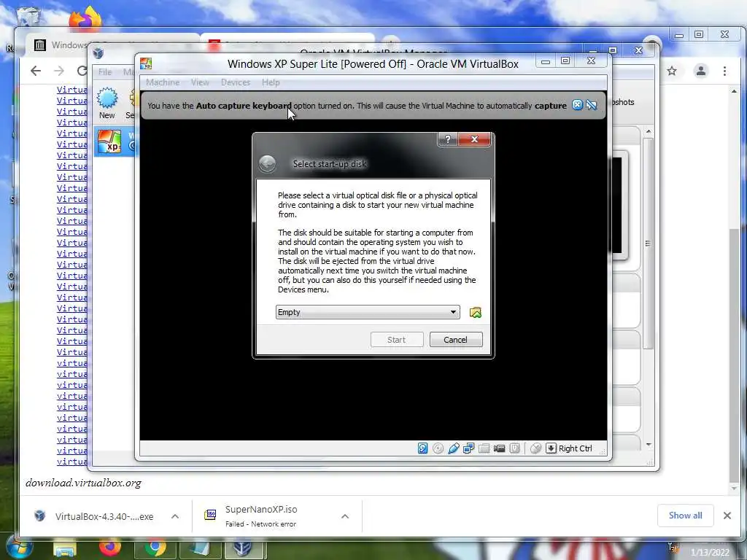This screenshot has width=747, height=560.
Task: Click the help question mark on the dialog
Action: pyautogui.click(x=447, y=139)
